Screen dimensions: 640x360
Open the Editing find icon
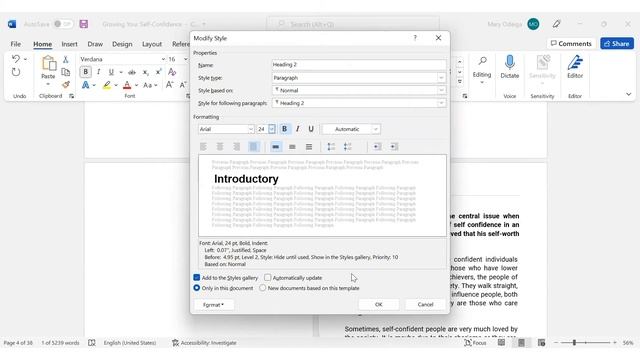[x=482, y=61]
